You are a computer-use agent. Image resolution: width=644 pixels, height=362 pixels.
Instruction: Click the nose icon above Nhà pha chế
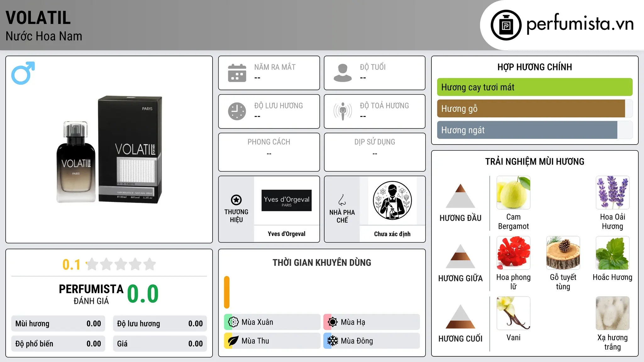pos(342,200)
